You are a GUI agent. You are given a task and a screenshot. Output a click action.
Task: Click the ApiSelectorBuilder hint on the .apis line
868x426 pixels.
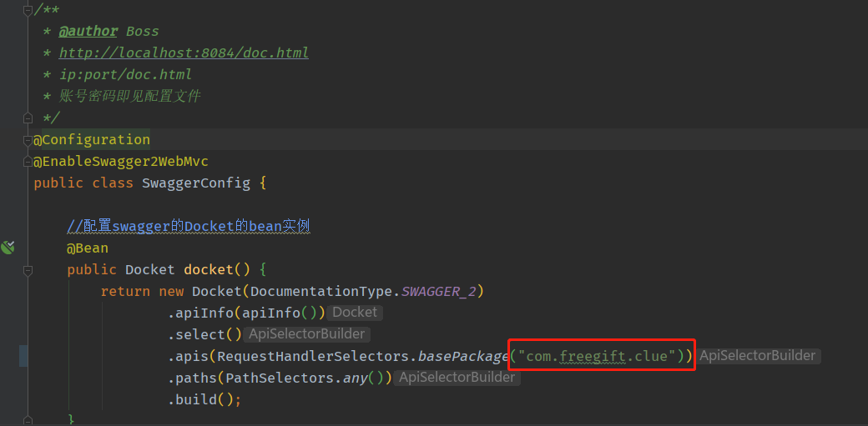coord(757,356)
